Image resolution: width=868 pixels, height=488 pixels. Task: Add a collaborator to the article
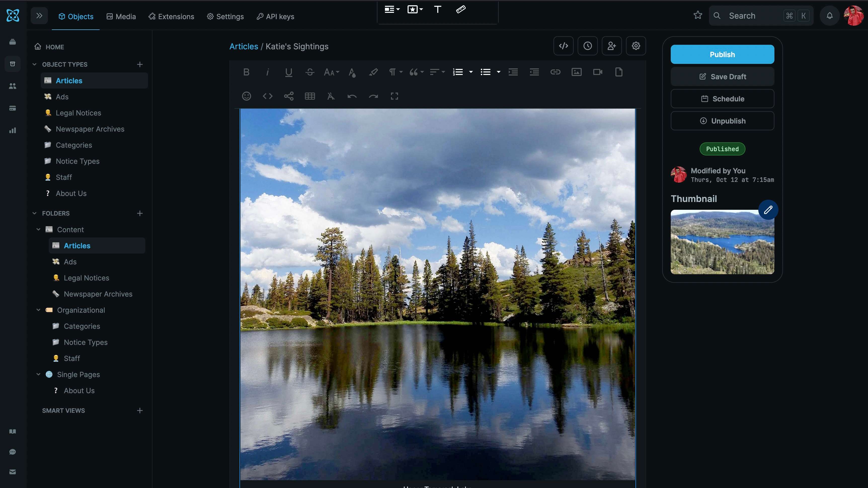[x=612, y=46]
